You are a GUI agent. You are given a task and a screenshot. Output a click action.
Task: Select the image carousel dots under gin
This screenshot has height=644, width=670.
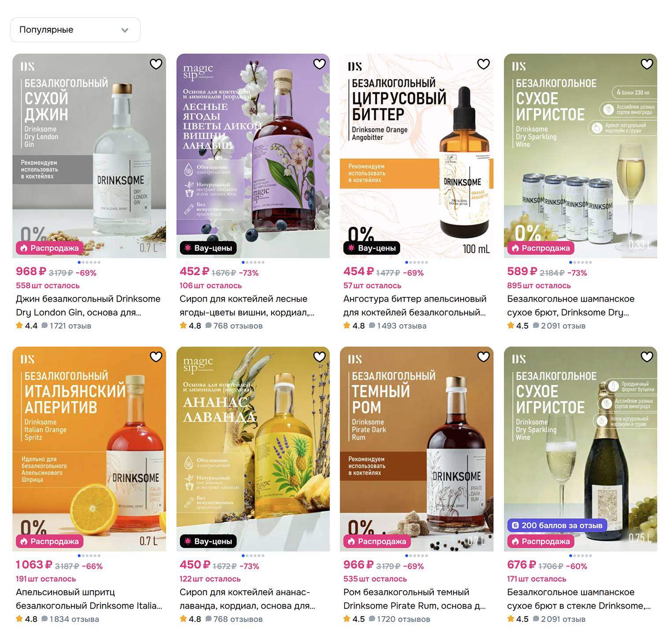[x=89, y=262]
